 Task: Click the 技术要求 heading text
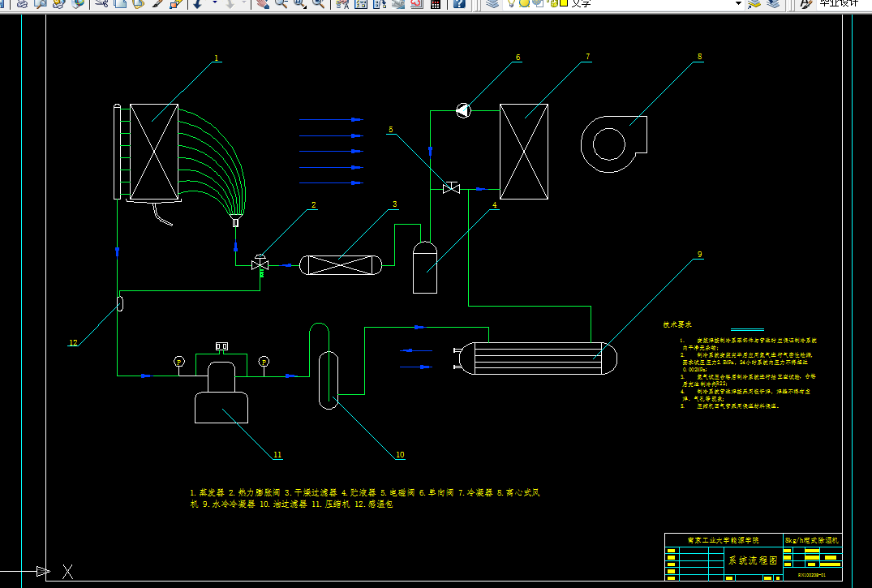[677, 324]
